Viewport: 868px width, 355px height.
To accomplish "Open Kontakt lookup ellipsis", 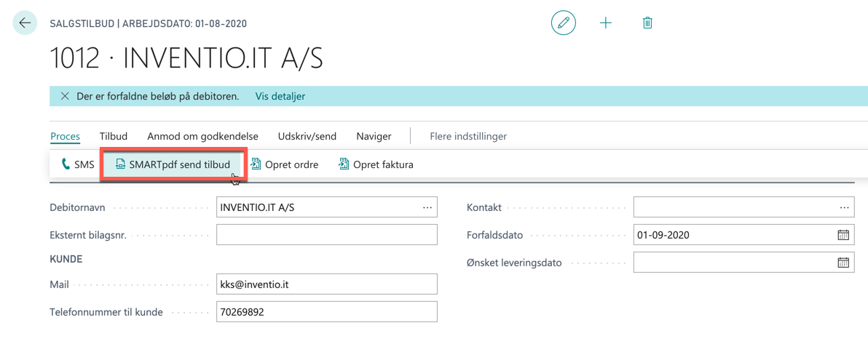I will tap(844, 207).
